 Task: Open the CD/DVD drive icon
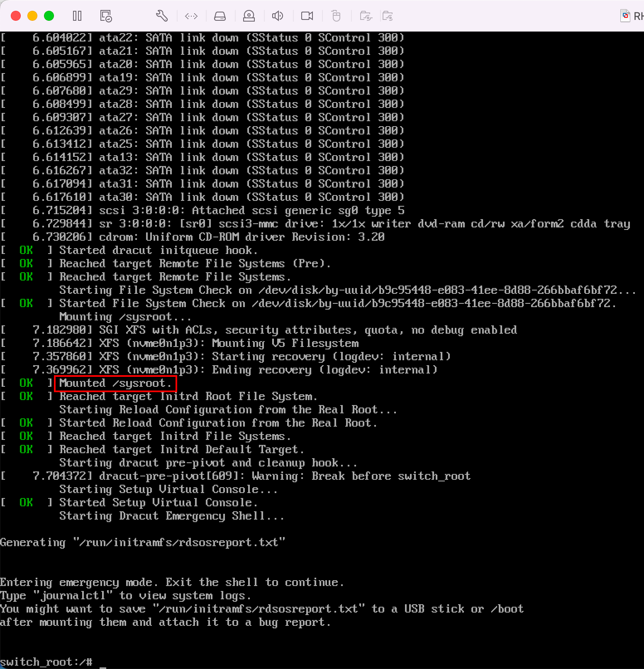tap(249, 16)
